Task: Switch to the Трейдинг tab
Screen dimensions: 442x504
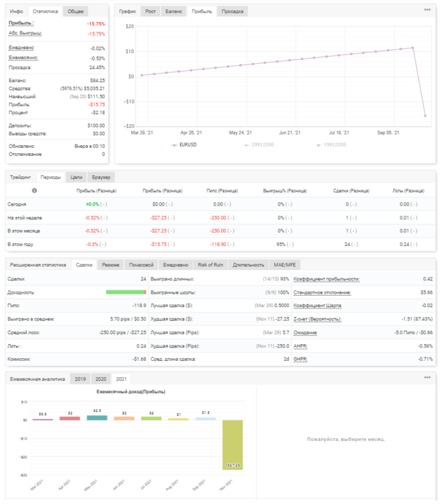Action: tap(20, 177)
